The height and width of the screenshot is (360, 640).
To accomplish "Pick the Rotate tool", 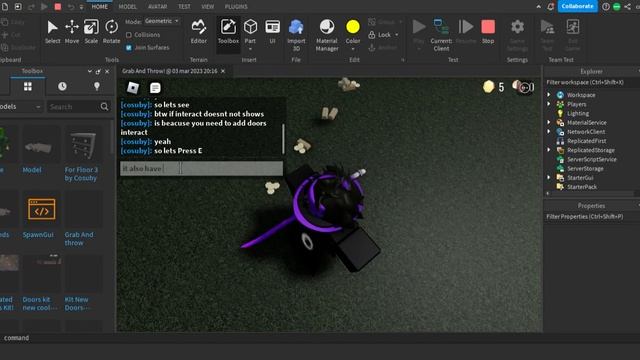I will click(111, 31).
